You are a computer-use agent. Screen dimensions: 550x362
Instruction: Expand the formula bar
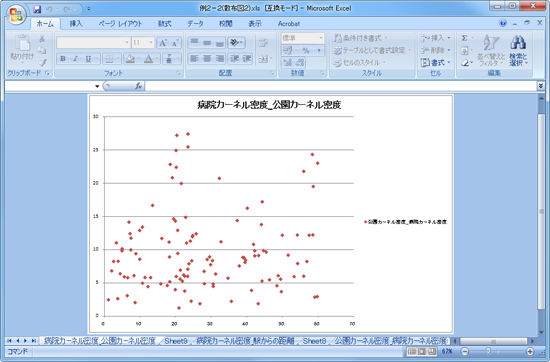tap(541, 86)
